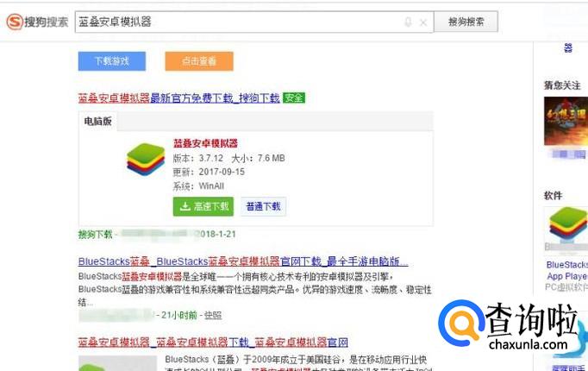Click the green 安全 badge
The height and width of the screenshot is (371, 588).
tap(294, 97)
